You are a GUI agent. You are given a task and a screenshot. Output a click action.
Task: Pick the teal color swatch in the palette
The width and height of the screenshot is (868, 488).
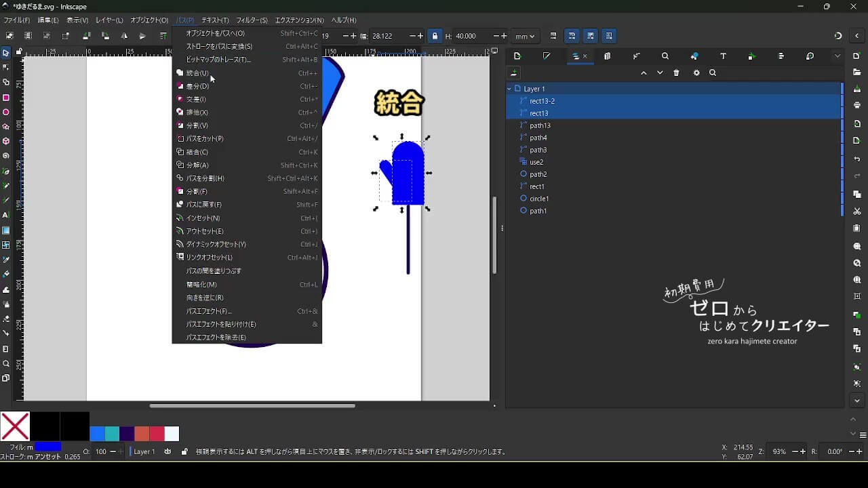coord(112,434)
